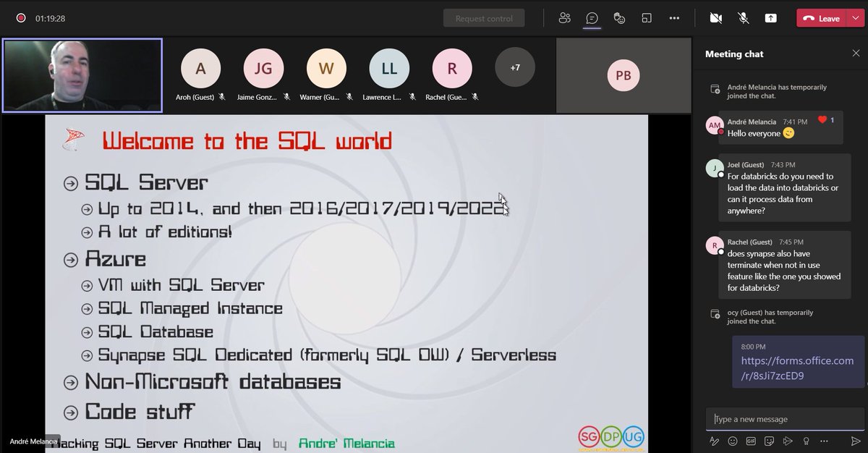Select the PB participant tile
Image resolution: width=868 pixels, height=453 pixels.
click(x=624, y=75)
